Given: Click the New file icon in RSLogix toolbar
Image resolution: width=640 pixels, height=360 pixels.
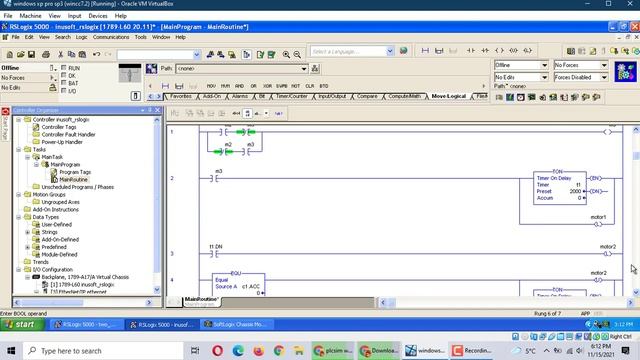Looking at the screenshot, I should point(9,54).
